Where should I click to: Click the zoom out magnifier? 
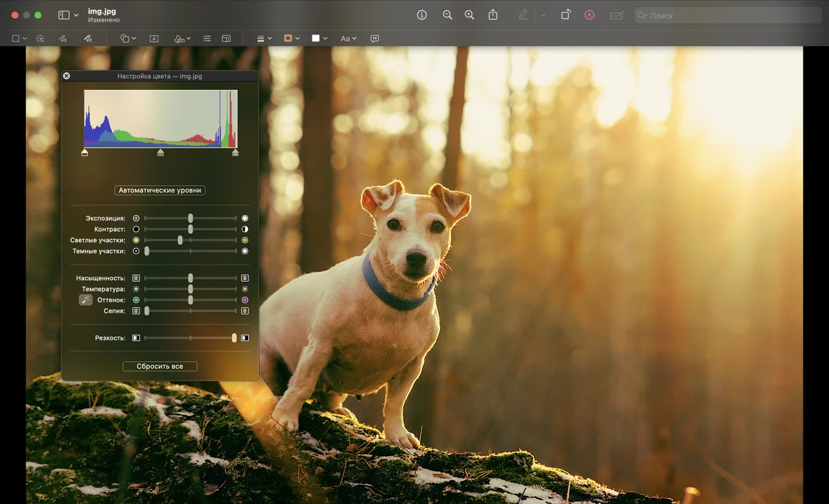(x=448, y=14)
